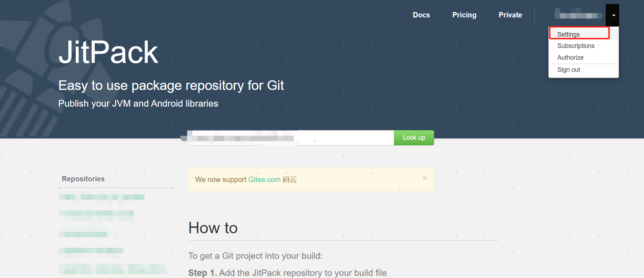Click the JitPack title logo
This screenshot has width=644, height=278.
(x=108, y=52)
